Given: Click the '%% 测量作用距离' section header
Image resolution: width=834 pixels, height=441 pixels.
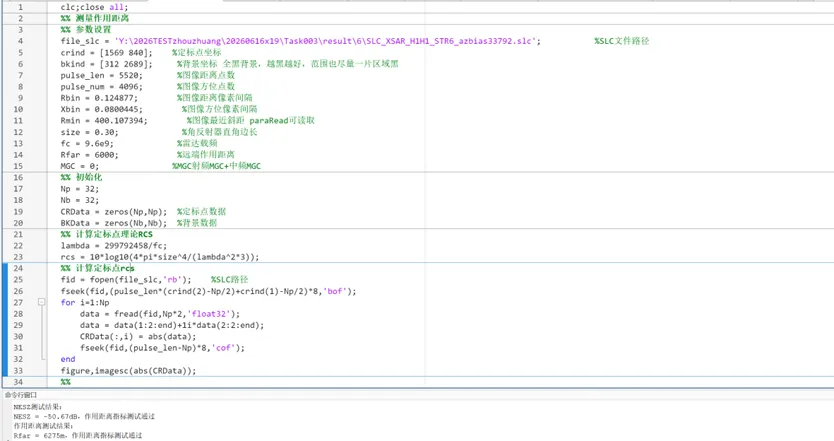Looking at the screenshot, I should click(x=95, y=18).
